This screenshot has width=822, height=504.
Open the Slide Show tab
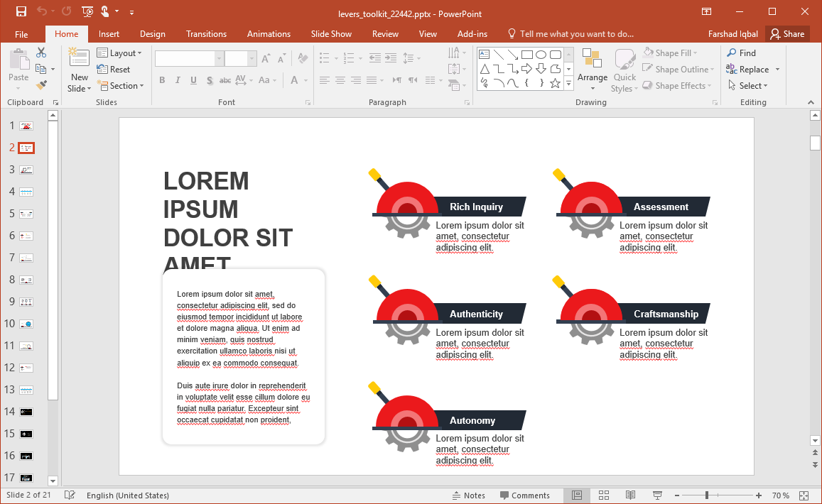click(331, 33)
